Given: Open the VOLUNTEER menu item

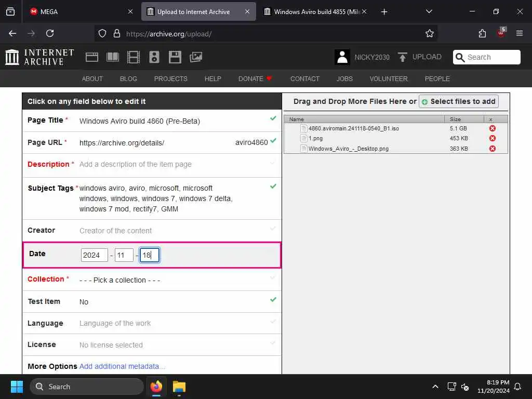Looking at the screenshot, I should [x=389, y=79].
